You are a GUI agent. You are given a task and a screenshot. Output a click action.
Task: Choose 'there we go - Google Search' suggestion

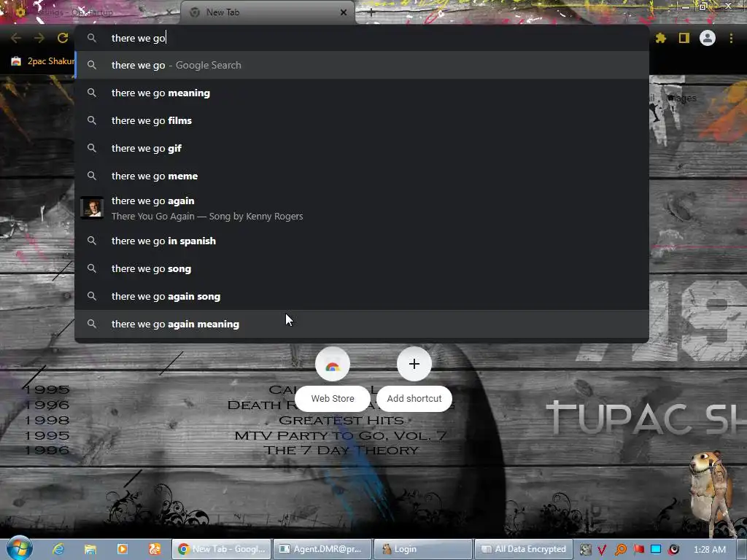coord(362,65)
